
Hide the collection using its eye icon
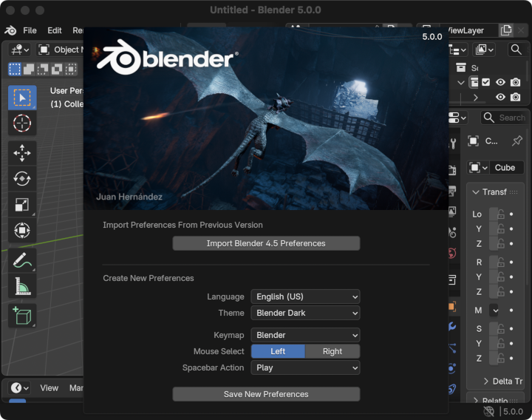pyautogui.click(x=501, y=82)
